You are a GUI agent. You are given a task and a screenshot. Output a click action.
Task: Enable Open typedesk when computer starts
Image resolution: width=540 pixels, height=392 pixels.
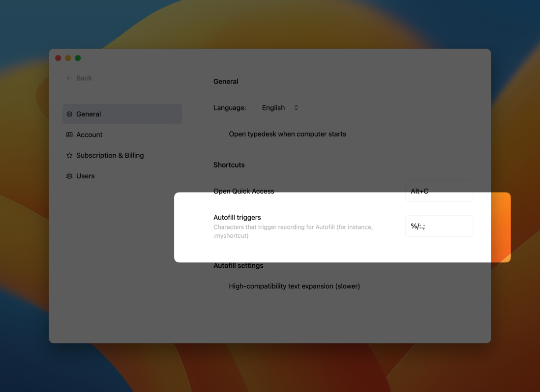click(217, 134)
